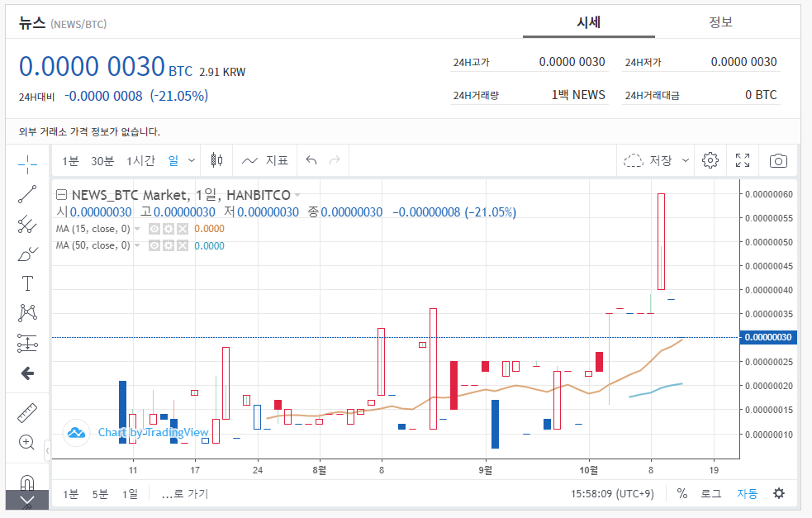Open chart properties gear at bottom right

point(779,493)
